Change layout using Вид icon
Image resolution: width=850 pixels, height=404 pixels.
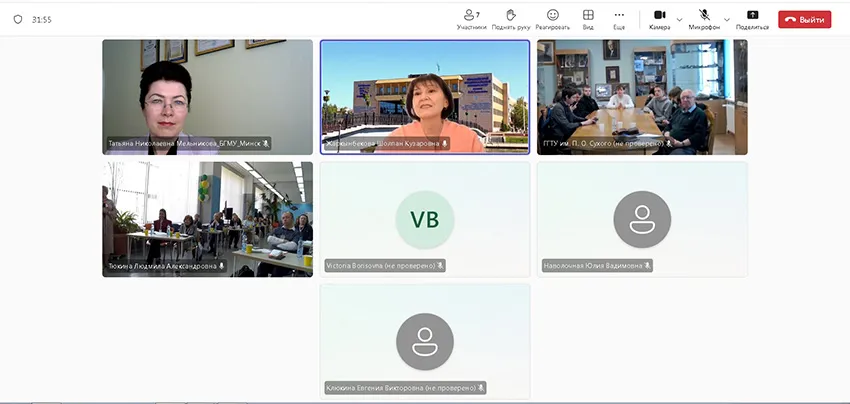[588, 19]
